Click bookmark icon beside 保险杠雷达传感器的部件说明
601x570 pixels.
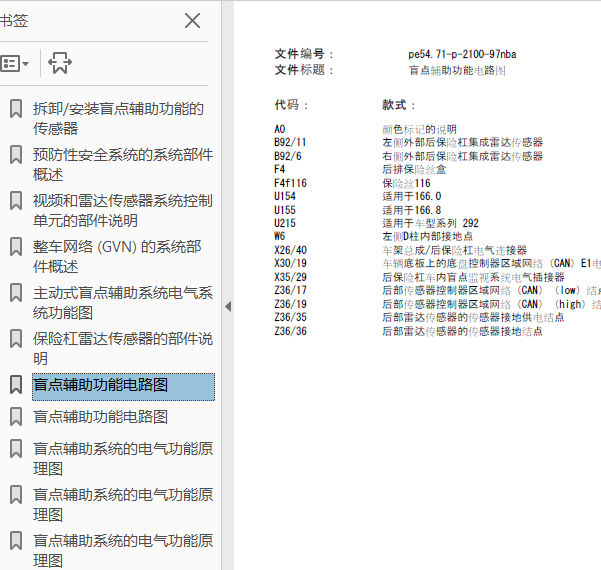click(16, 339)
